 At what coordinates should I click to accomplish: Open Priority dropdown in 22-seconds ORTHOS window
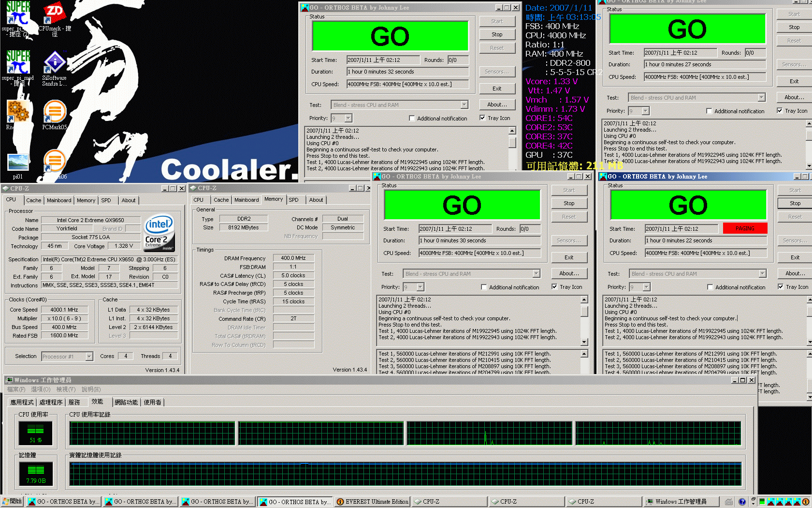pos(647,287)
